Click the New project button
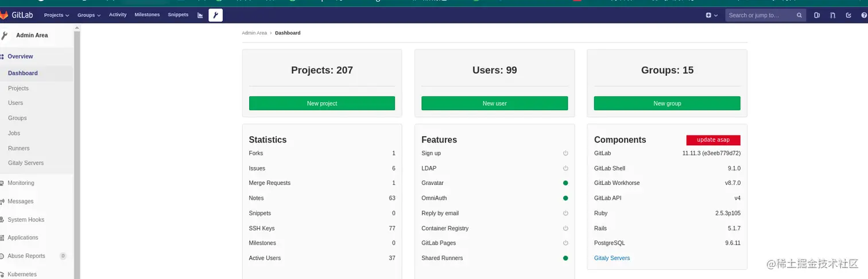868x279 pixels. coord(322,103)
